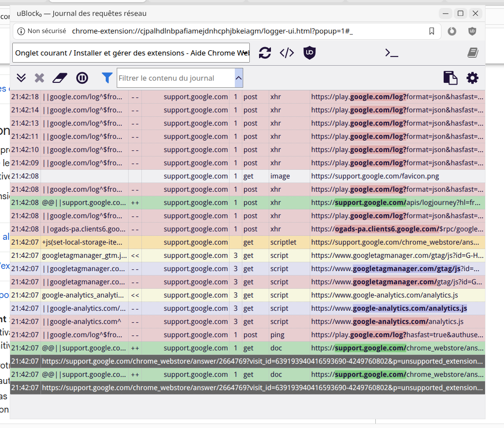Click the ogads-pa.clients6.google.com URL cell
The image size is (504, 428).
[397, 229]
